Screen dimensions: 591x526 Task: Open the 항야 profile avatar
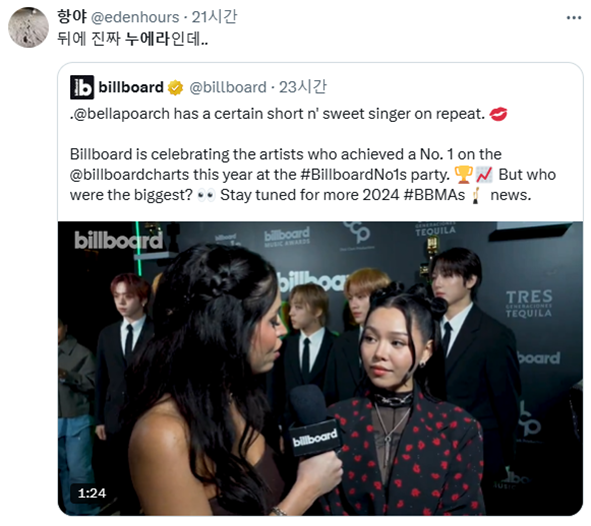point(28,27)
